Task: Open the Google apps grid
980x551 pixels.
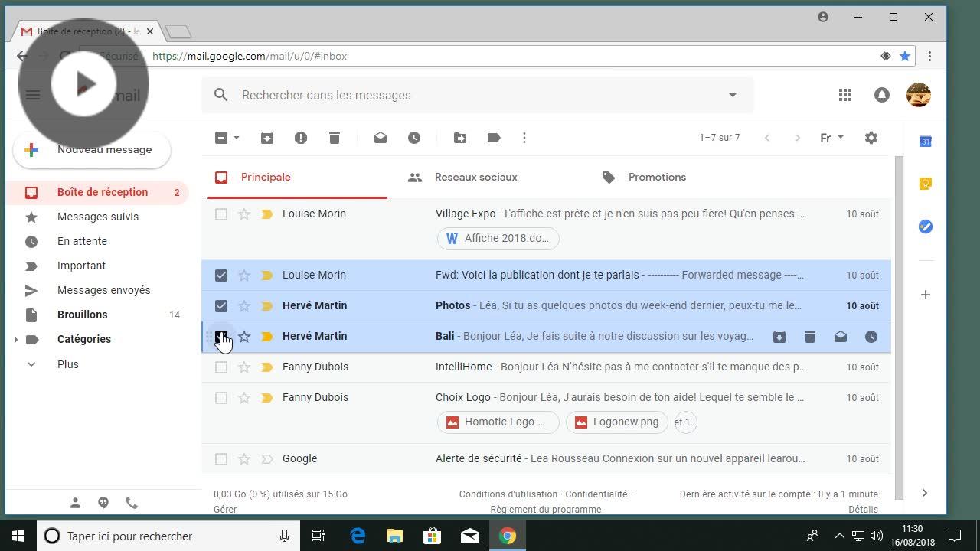Action: 845,95
